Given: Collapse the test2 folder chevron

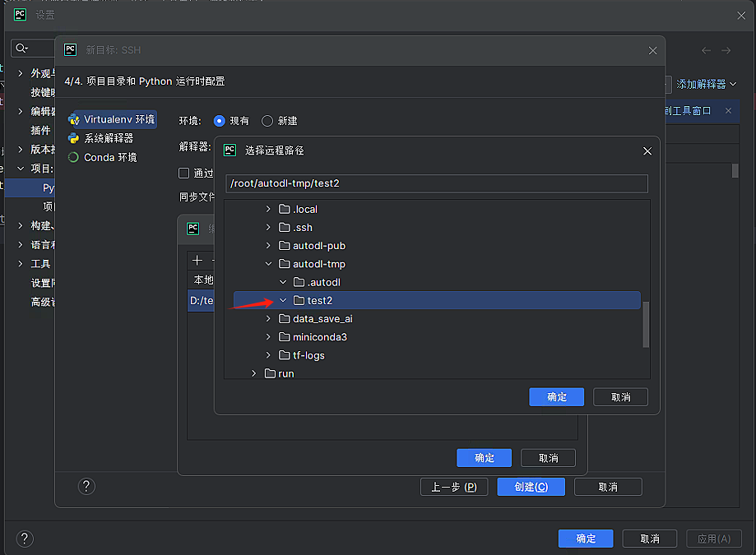Looking at the screenshot, I should 283,301.
